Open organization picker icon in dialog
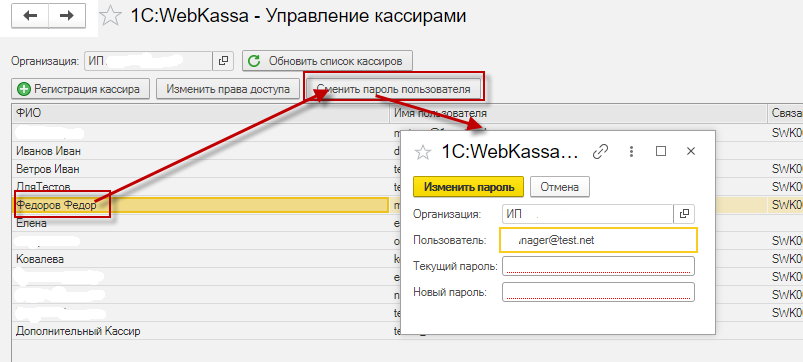The image size is (803, 362). [x=684, y=214]
